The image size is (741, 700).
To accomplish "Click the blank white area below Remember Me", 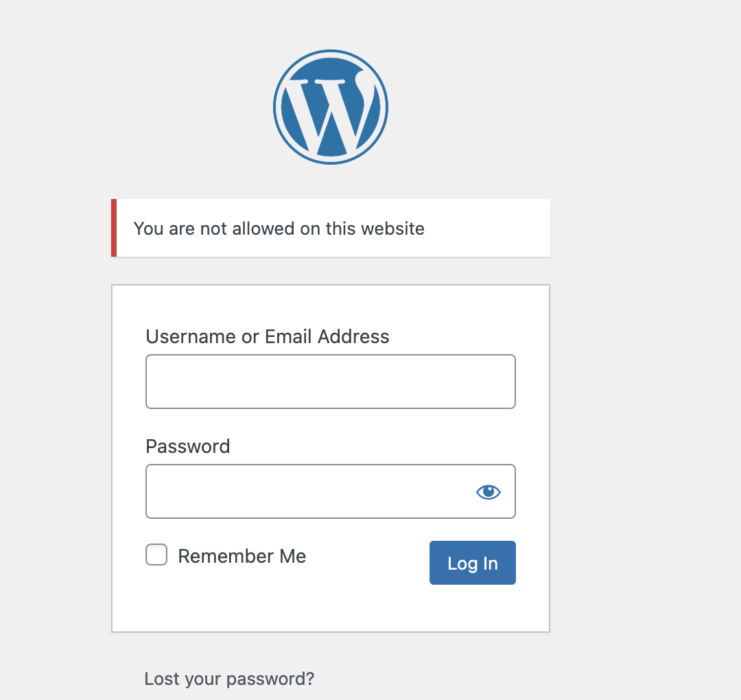I will tap(274, 604).
